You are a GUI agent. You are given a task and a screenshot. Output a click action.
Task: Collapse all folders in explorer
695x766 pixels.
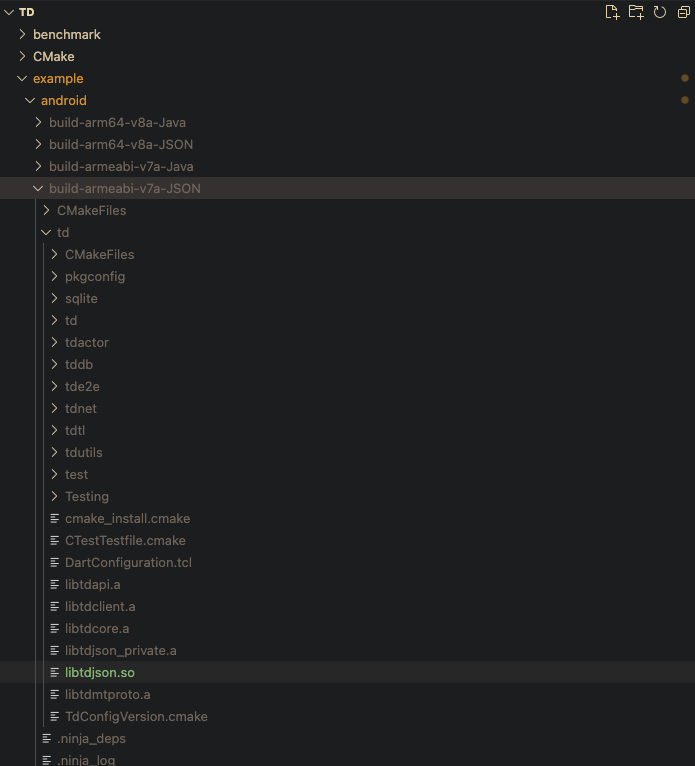coord(684,12)
